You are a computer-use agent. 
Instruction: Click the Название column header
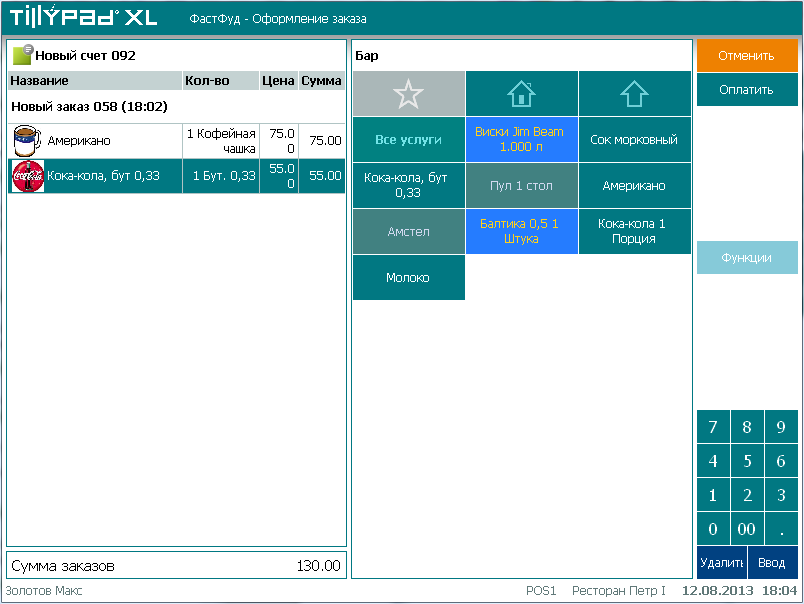pyautogui.click(x=95, y=80)
